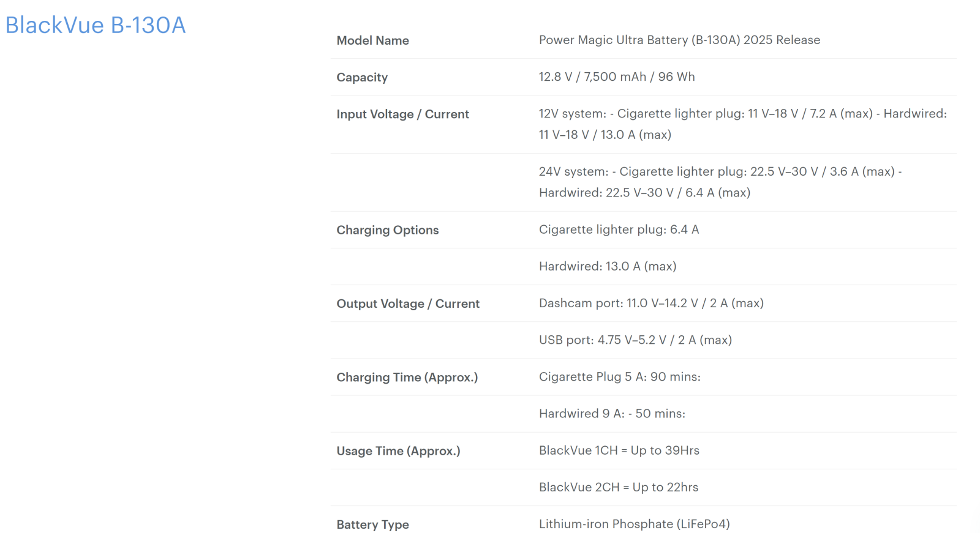Click the Input Voltage / Current label
Screen dimensions: 980x533
[x=402, y=114]
